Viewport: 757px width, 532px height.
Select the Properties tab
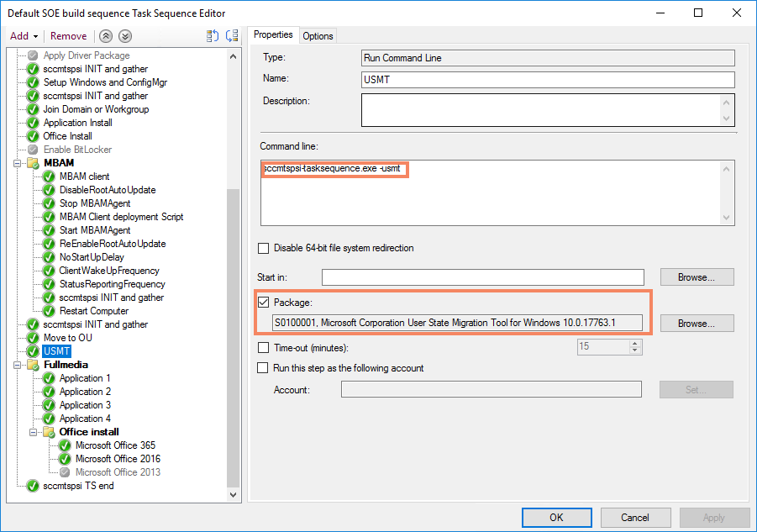tap(273, 34)
